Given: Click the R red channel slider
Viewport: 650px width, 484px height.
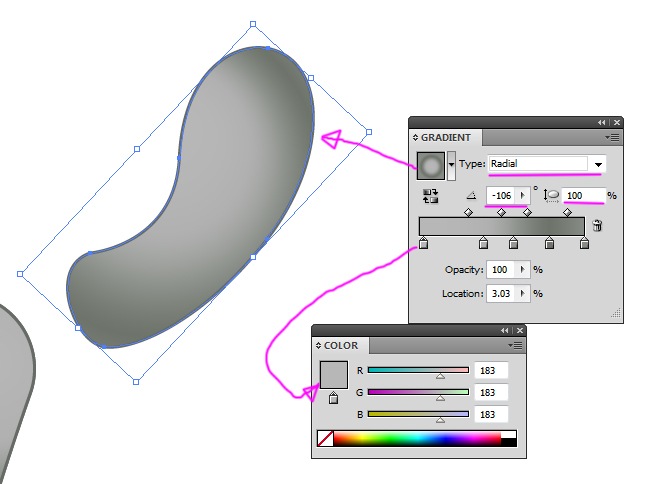Looking at the screenshot, I should click(x=418, y=370).
